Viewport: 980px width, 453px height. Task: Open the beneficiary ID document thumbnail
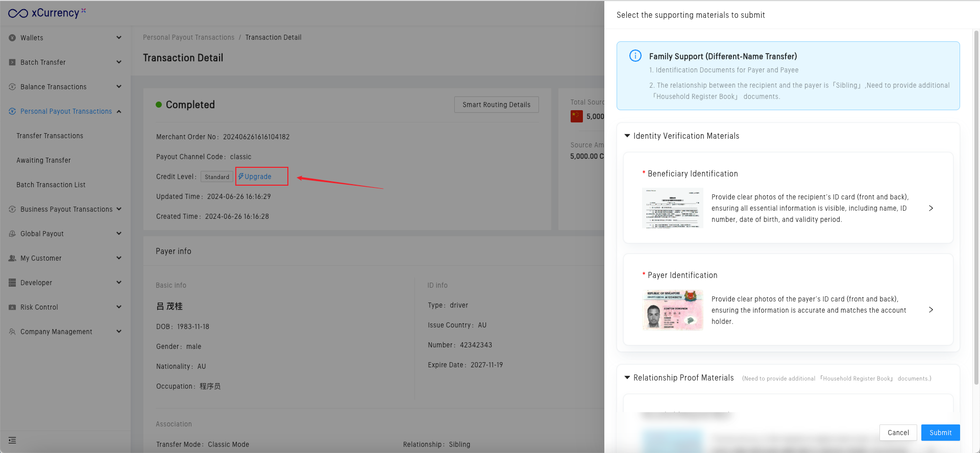point(673,208)
